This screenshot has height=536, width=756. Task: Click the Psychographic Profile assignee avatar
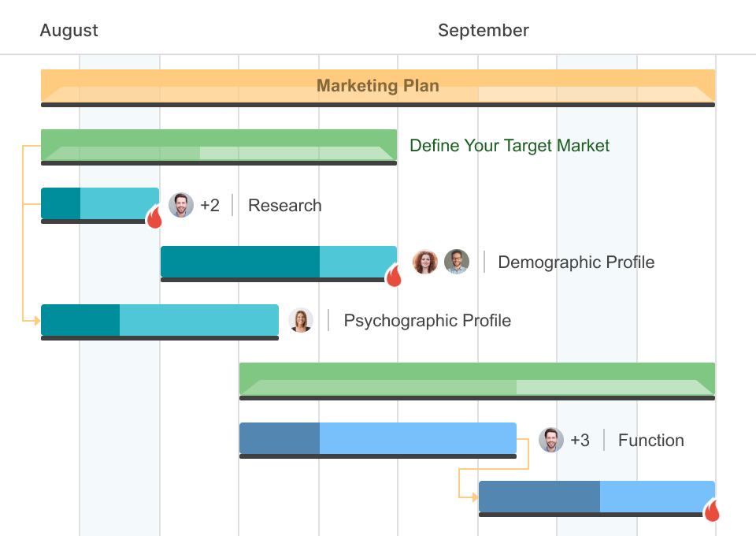pyautogui.click(x=301, y=321)
